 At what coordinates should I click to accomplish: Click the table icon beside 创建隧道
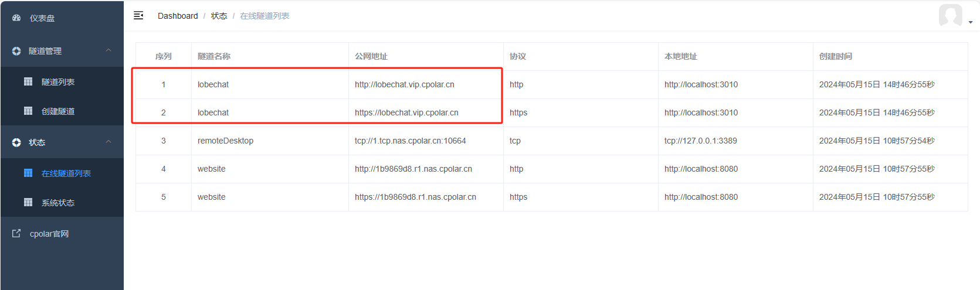(28, 111)
